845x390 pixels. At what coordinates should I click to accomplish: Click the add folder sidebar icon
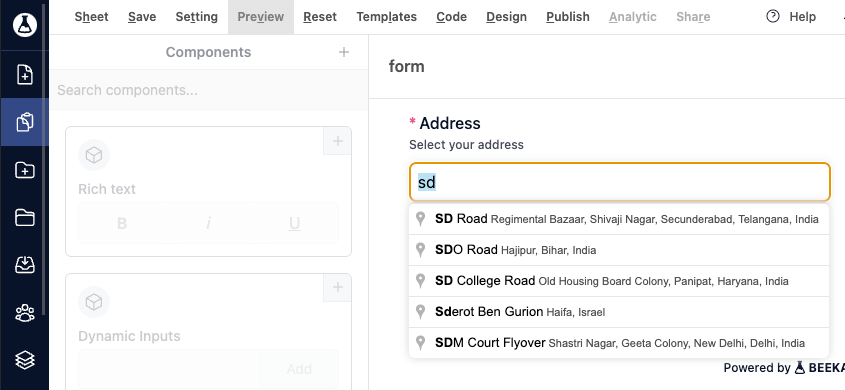(25, 170)
